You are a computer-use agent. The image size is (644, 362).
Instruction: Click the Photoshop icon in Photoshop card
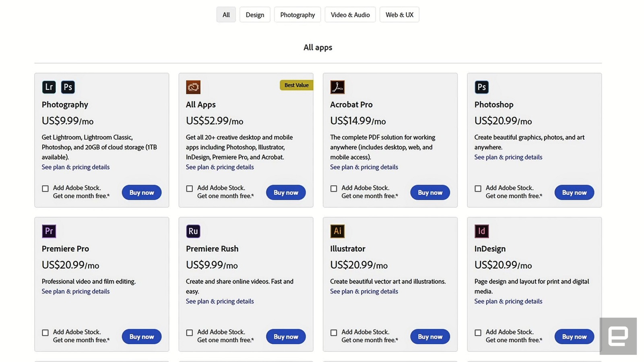[x=481, y=87]
